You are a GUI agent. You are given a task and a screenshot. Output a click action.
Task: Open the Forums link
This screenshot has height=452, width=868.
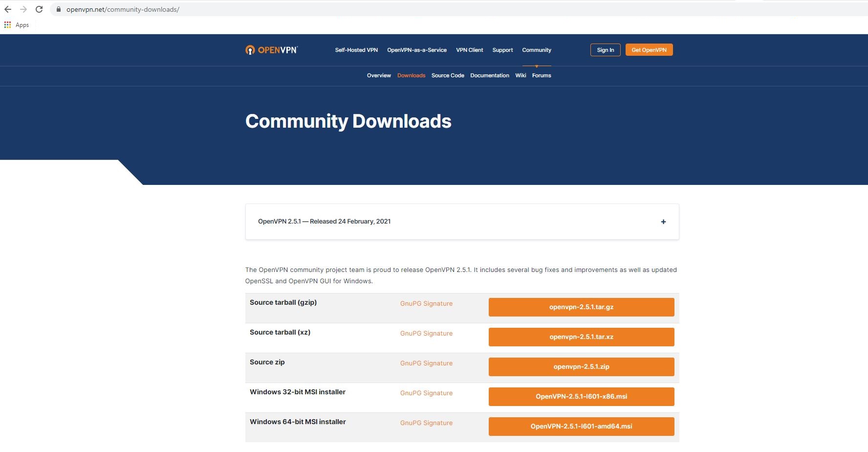tap(541, 75)
